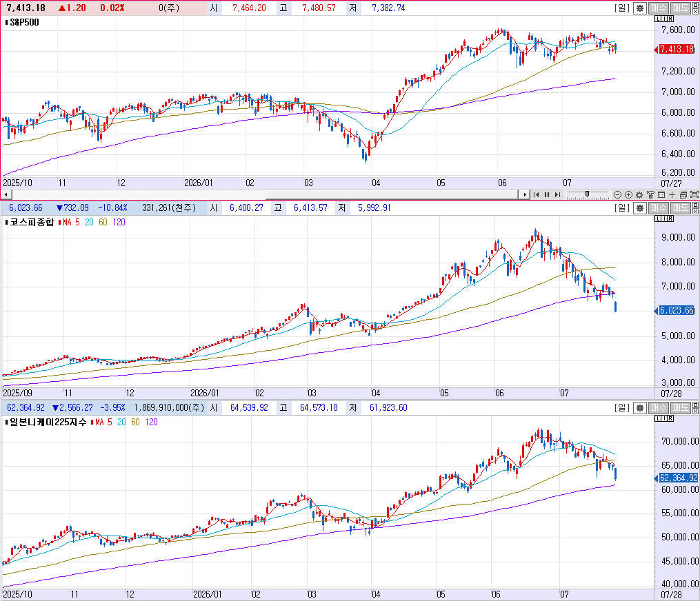Click the [일] period label on 코스피종합 chart
700x601 pixels.
(622, 208)
